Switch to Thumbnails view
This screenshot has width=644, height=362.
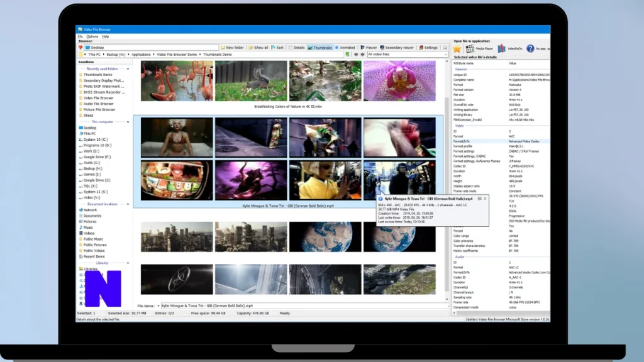point(320,48)
